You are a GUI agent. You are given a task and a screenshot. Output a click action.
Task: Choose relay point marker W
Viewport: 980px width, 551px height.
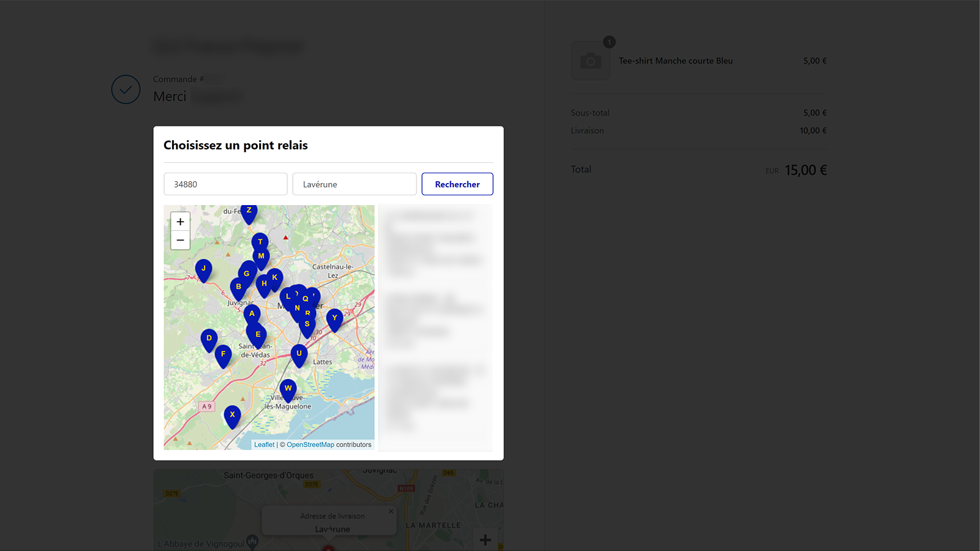tap(288, 390)
